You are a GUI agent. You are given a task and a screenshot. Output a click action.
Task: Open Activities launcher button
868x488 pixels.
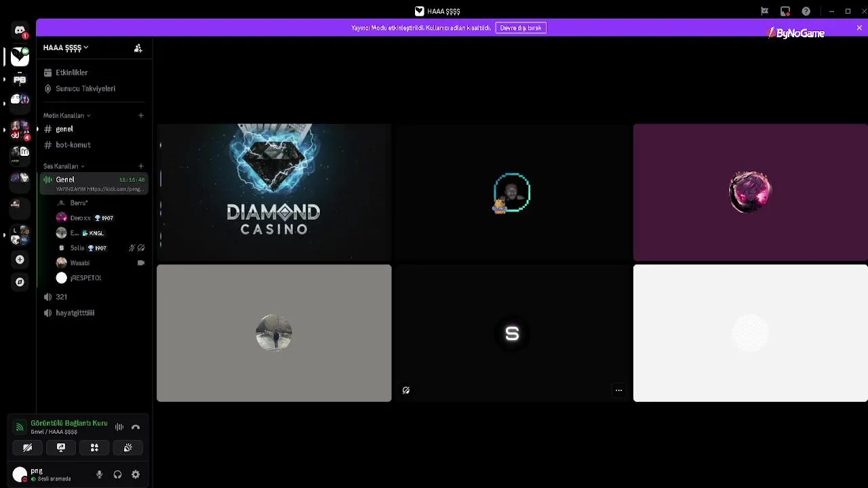pos(94,447)
